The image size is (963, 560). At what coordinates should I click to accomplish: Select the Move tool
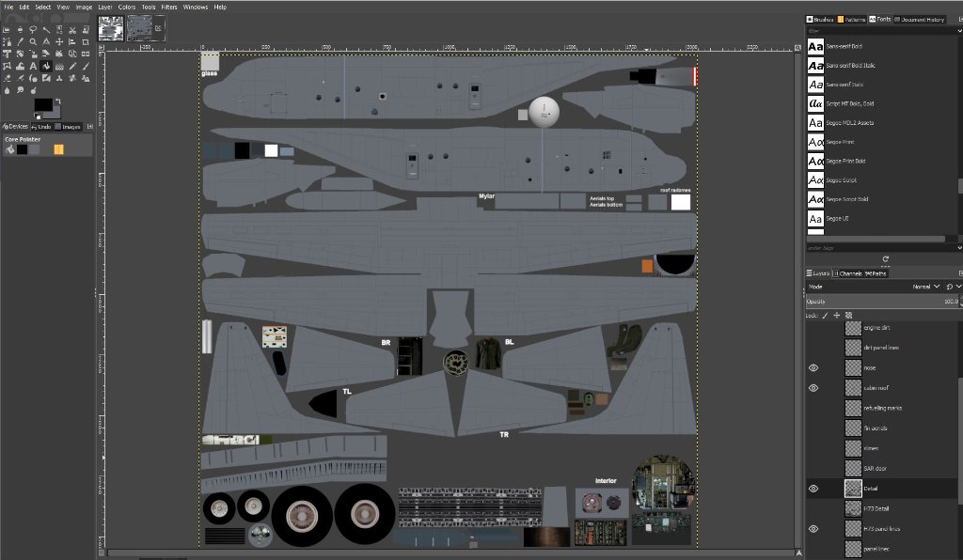(x=59, y=41)
